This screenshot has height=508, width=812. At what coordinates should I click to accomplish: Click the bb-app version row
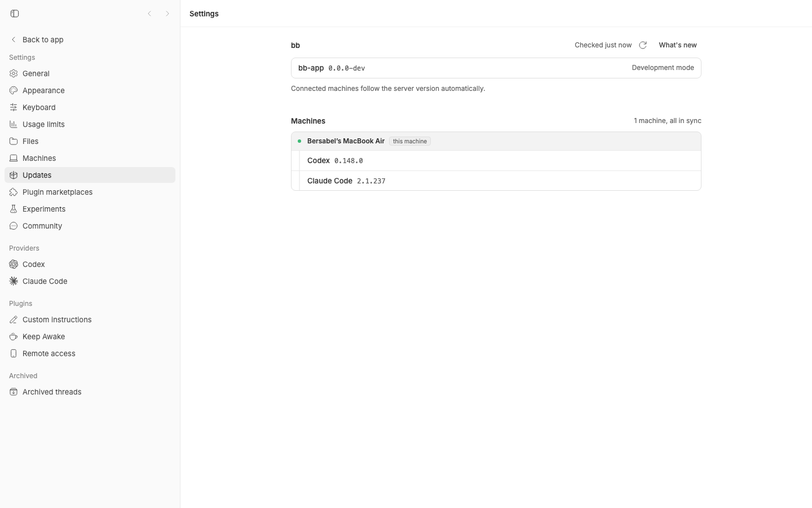coord(496,68)
